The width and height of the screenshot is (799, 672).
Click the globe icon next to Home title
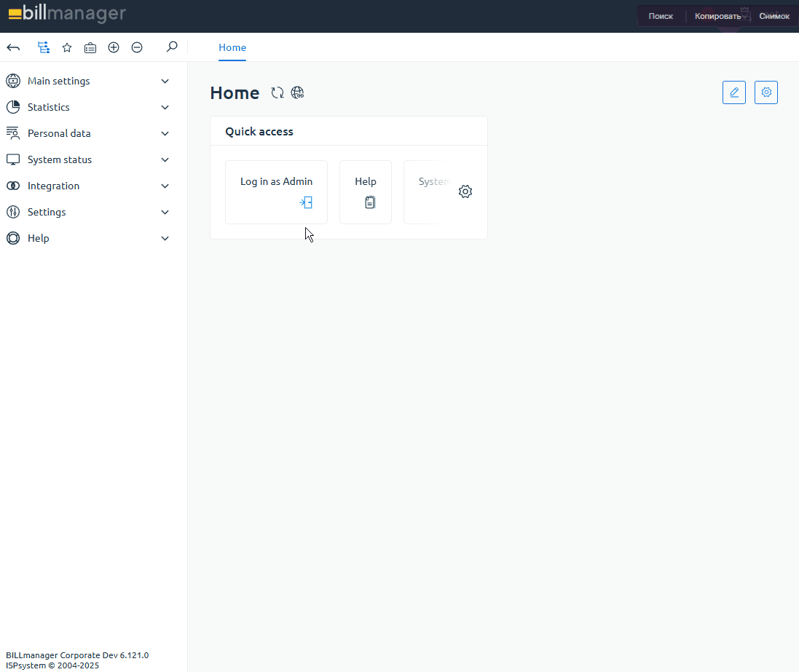pyautogui.click(x=297, y=92)
